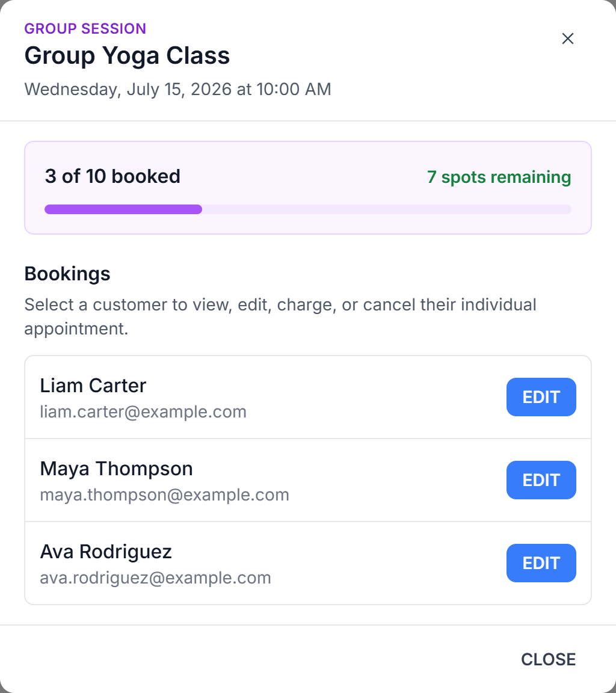Image resolution: width=616 pixels, height=693 pixels.
Task: Click the Wednesday, July 15 date line
Action: pos(177,89)
